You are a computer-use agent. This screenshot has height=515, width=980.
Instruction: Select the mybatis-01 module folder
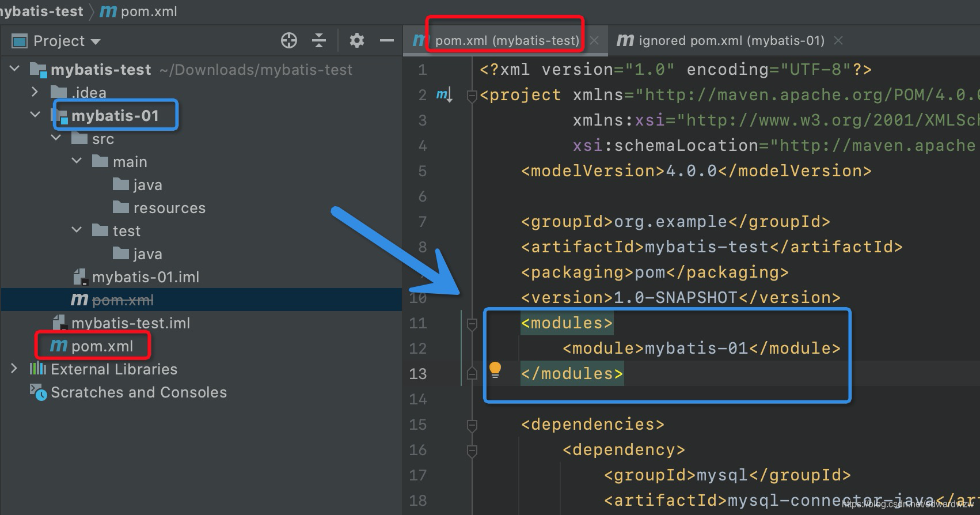115,116
